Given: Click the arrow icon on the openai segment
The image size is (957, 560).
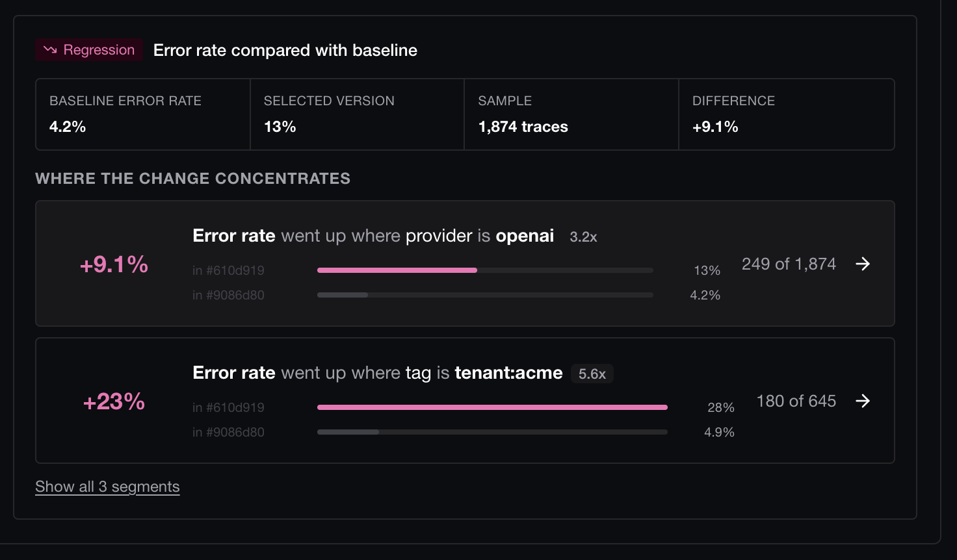Looking at the screenshot, I should coord(863,264).
